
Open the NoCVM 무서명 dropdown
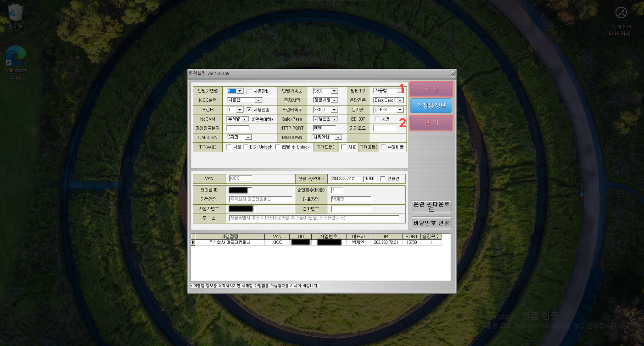(x=245, y=119)
